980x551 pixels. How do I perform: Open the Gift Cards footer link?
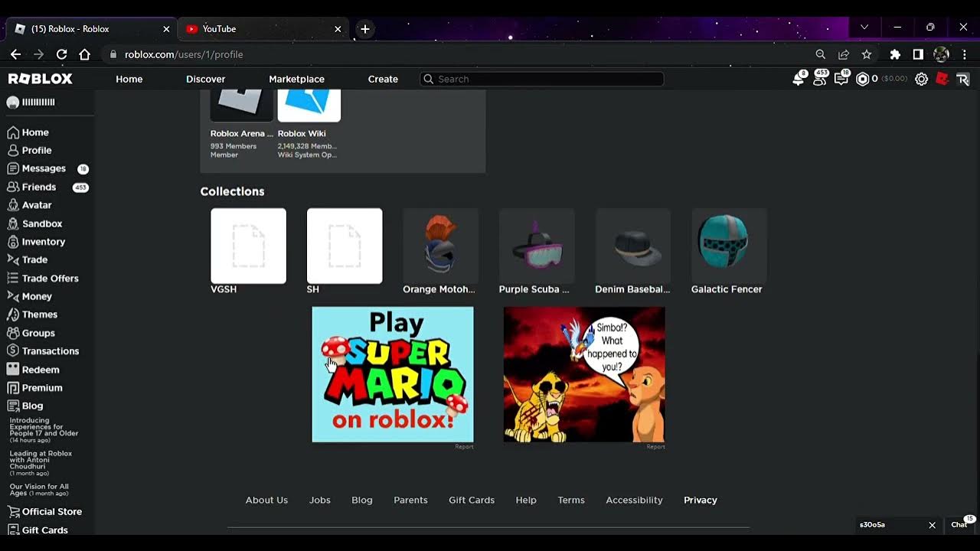tap(472, 500)
